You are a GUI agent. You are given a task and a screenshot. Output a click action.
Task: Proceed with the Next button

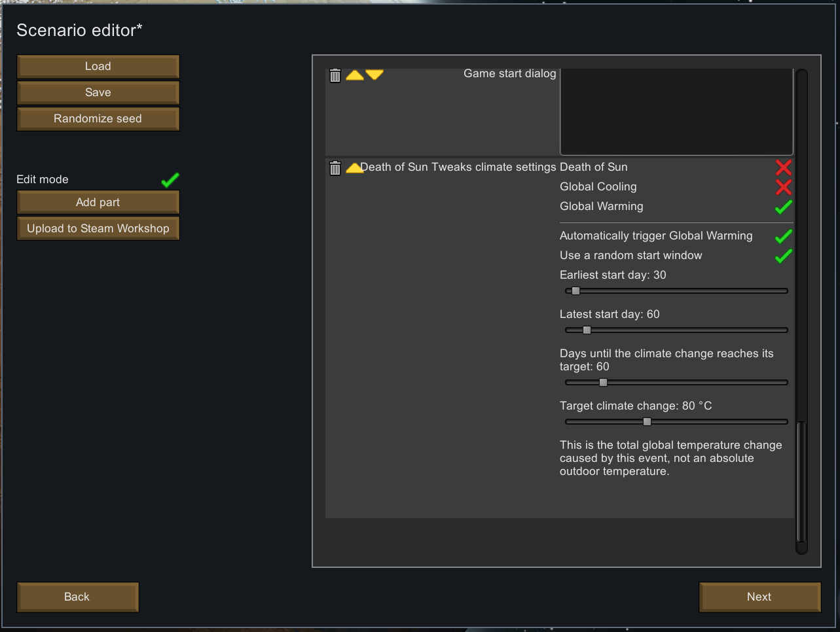click(x=759, y=597)
